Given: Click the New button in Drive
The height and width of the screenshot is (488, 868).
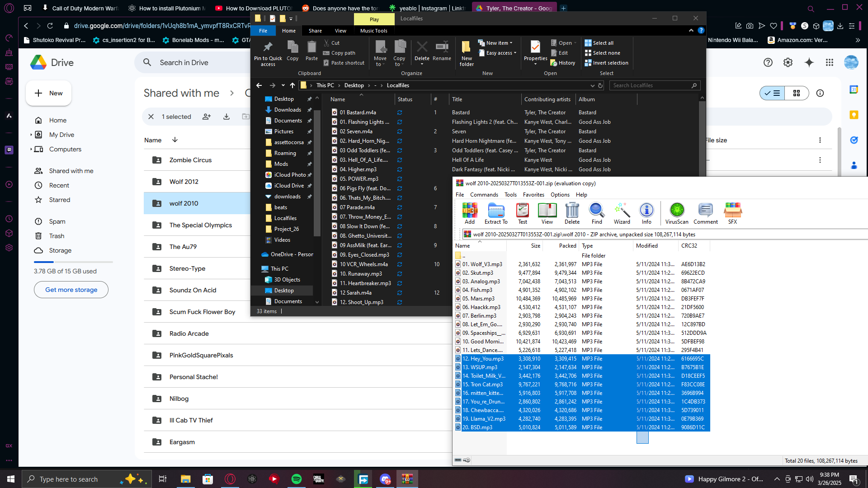Looking at the screenshot, I should pyautogui.click(x=48, y=93).
